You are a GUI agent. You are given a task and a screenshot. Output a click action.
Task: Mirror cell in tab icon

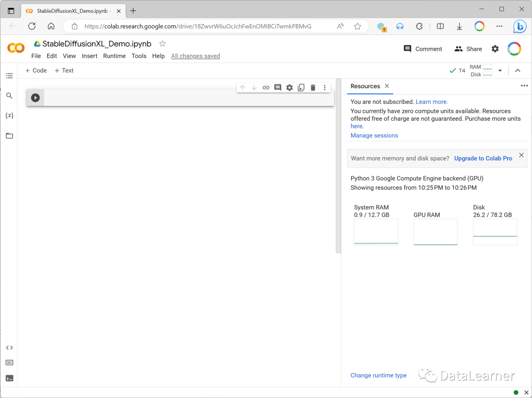click(301, 88)
